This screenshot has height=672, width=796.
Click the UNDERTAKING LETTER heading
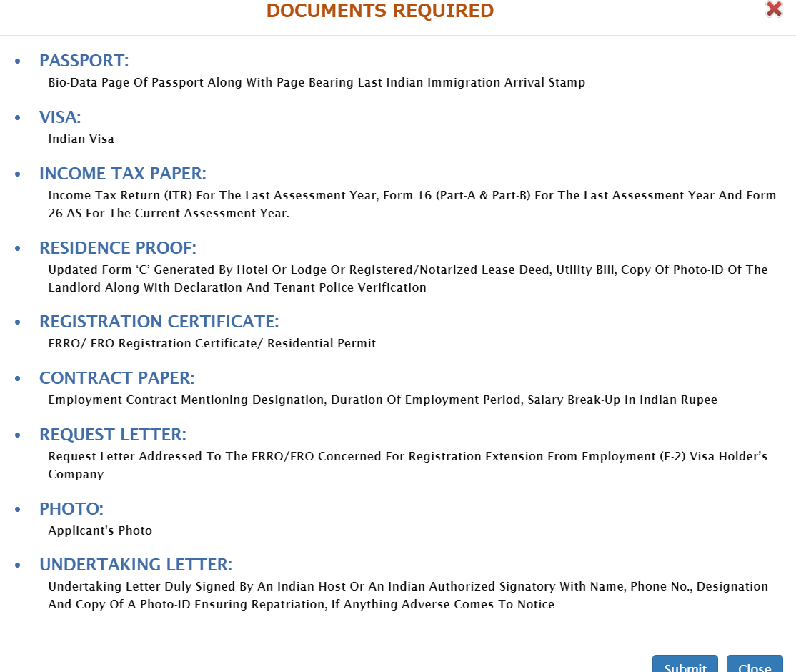point(136,565)
